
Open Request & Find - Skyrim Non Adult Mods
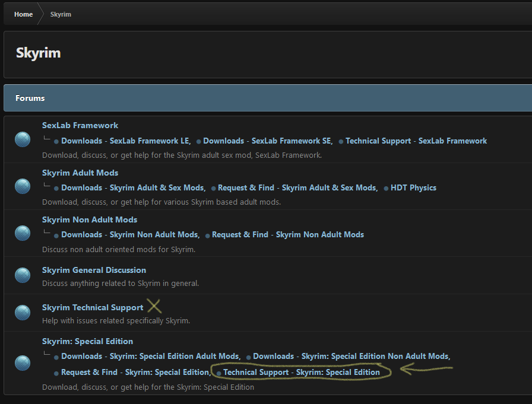coord(288,234)
